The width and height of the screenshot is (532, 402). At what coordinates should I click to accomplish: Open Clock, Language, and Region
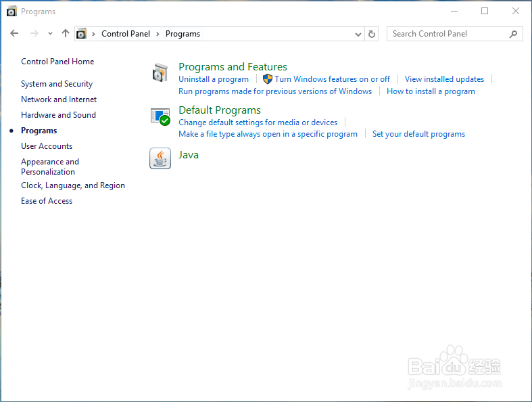pyautogui.click(x=73, y=185)
